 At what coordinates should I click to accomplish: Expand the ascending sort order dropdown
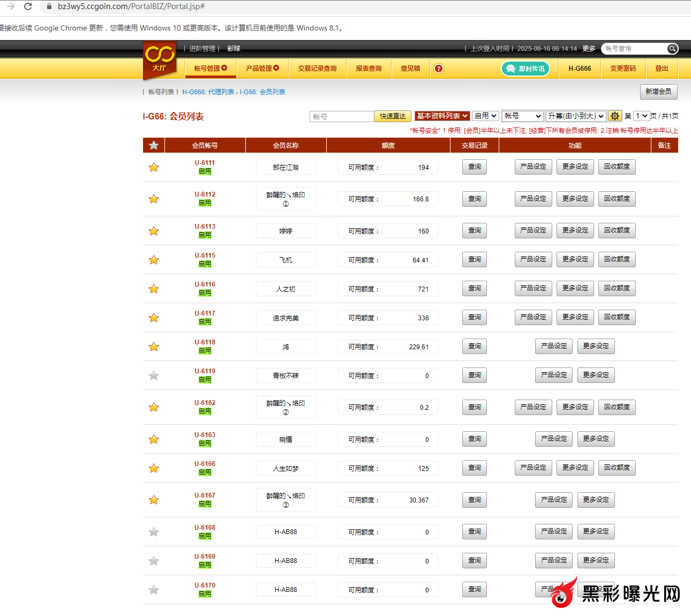point(576,116)
